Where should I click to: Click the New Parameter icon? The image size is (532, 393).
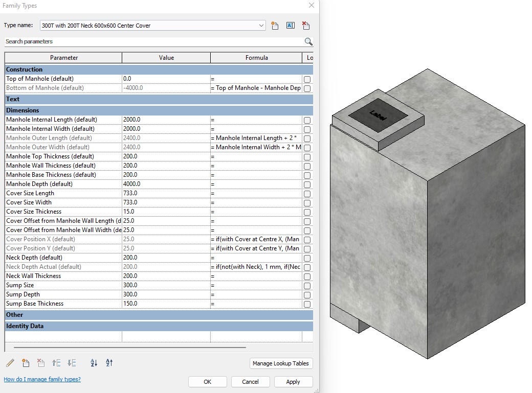click(x=26, y=363)
